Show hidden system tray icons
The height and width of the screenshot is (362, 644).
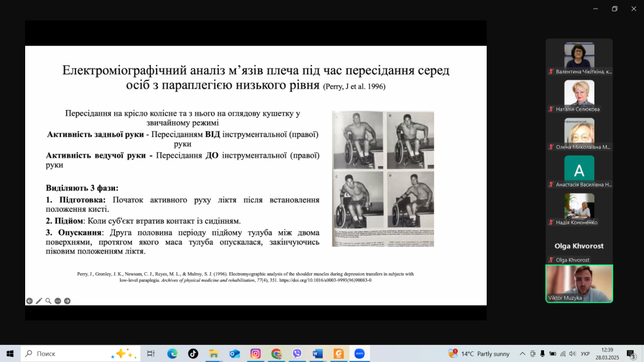point(523,353)
